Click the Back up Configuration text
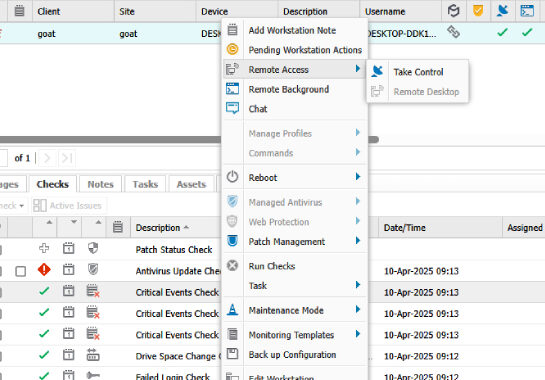Screen dimensions: 545x380 292,355
